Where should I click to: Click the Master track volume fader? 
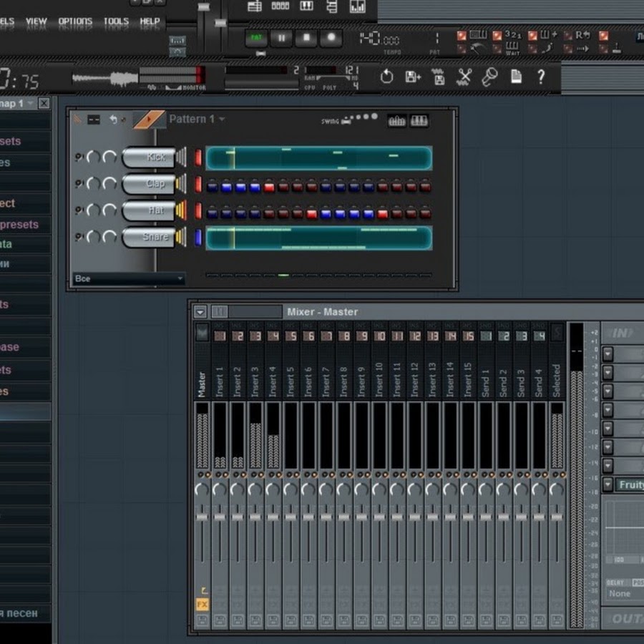pos(202,517)
